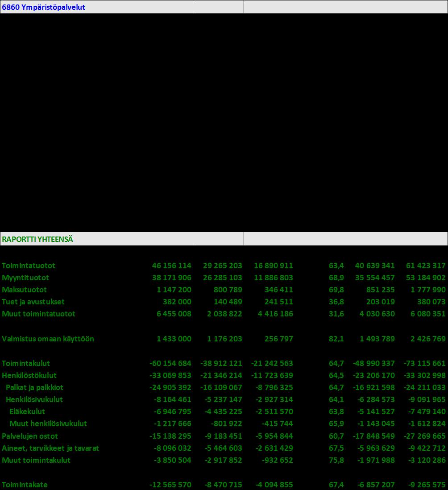Click Palkat ja palkkiot value -8 796 325
The height and width of the screenshot is (490, 448).
tap(274, 387)
